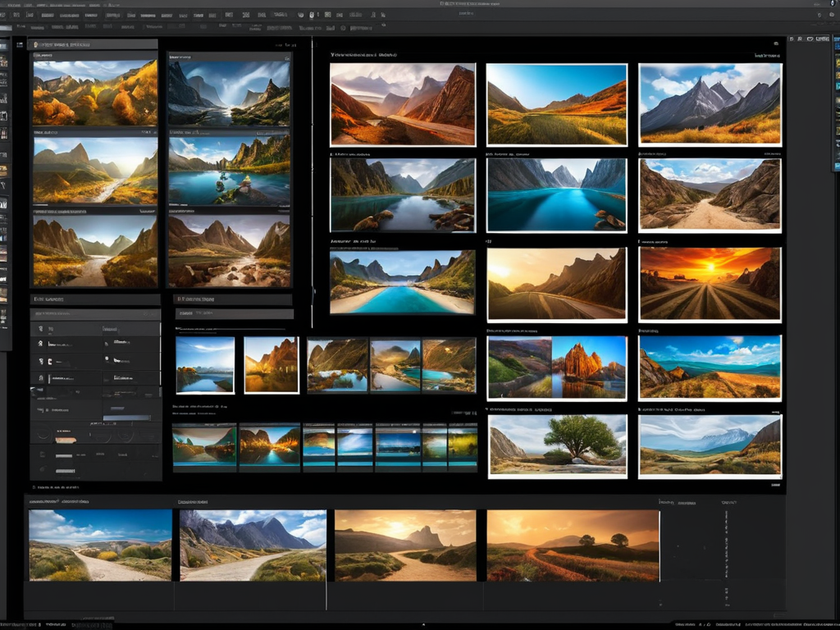Viewport: 840px width, 630px height.
Task: Click the leftmost icon in the top-right panel header
Action: [x=792, y=39]
